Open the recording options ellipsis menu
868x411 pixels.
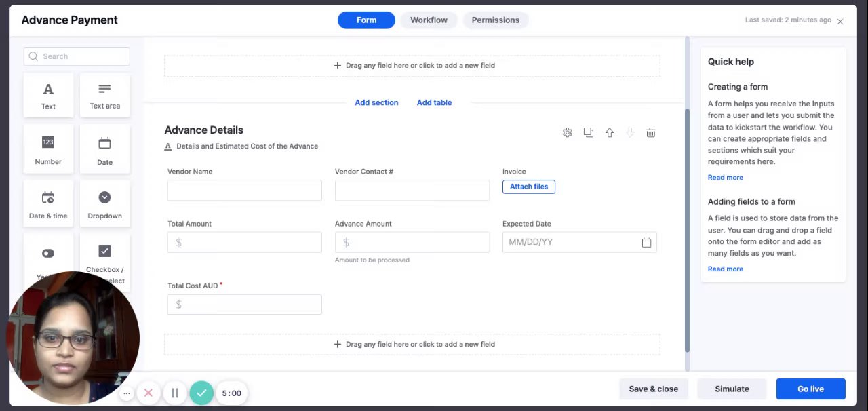127,393
